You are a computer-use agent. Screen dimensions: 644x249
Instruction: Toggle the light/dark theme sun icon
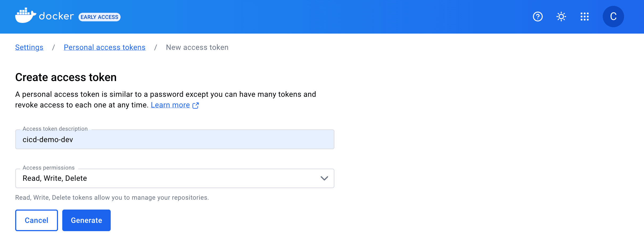[x=561, y=17]
